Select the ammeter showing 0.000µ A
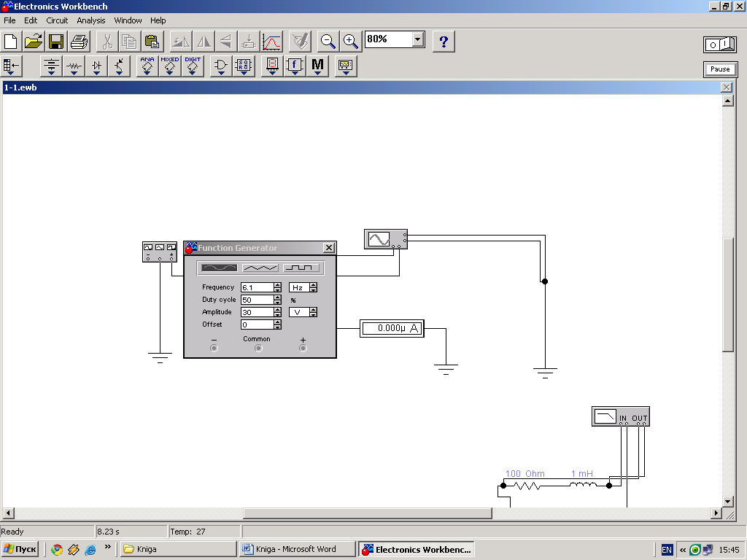 [x=392, y=328]
